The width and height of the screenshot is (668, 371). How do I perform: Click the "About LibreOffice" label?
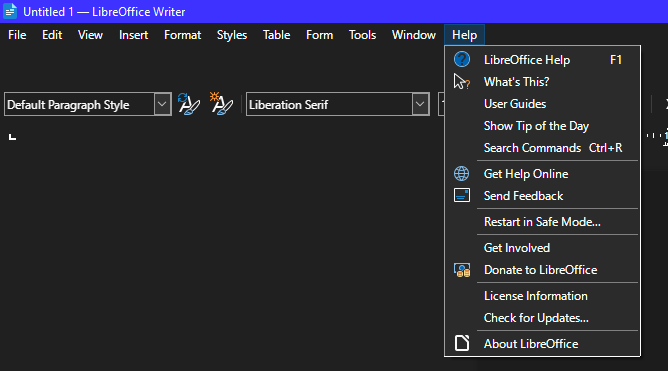click(x=531, y=344)
